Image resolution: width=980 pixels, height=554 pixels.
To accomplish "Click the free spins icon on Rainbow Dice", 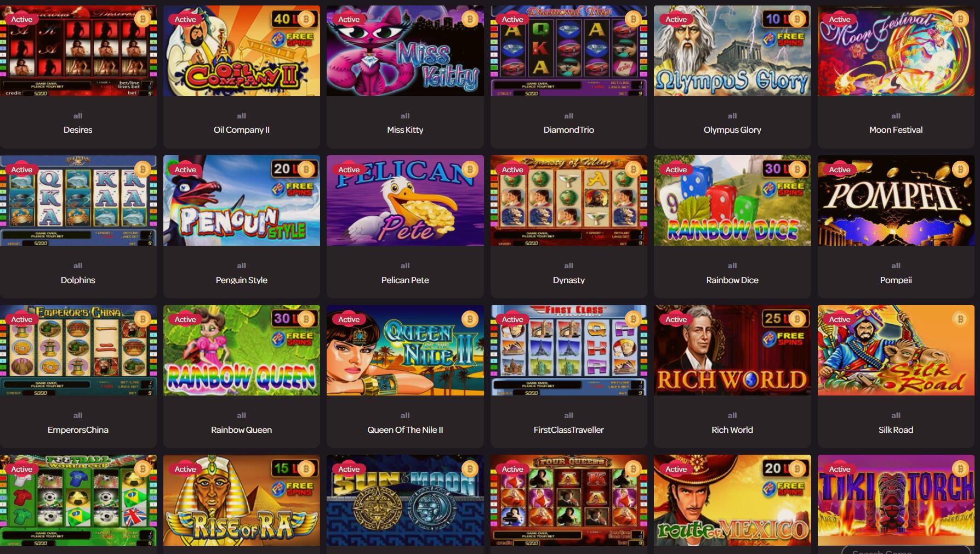I will pyautogui.click(x=784, y=189).
